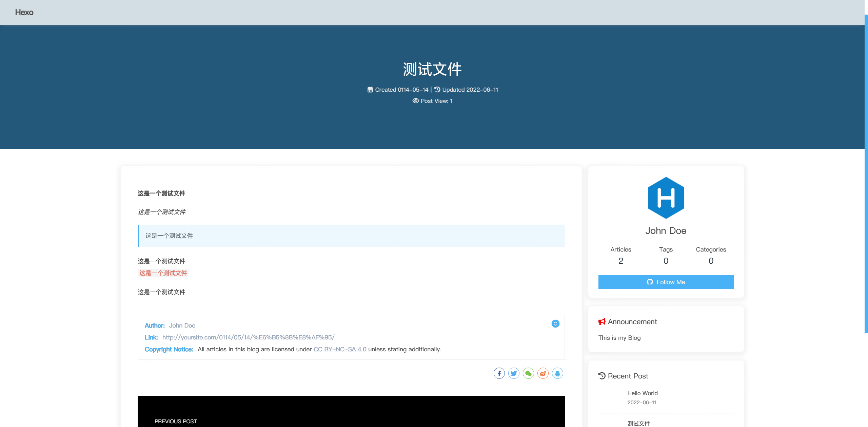This screenshot has height=427, width=868.
Task: Open CC BY-NC-SA 4.0 license link
Action: (340, 349)
